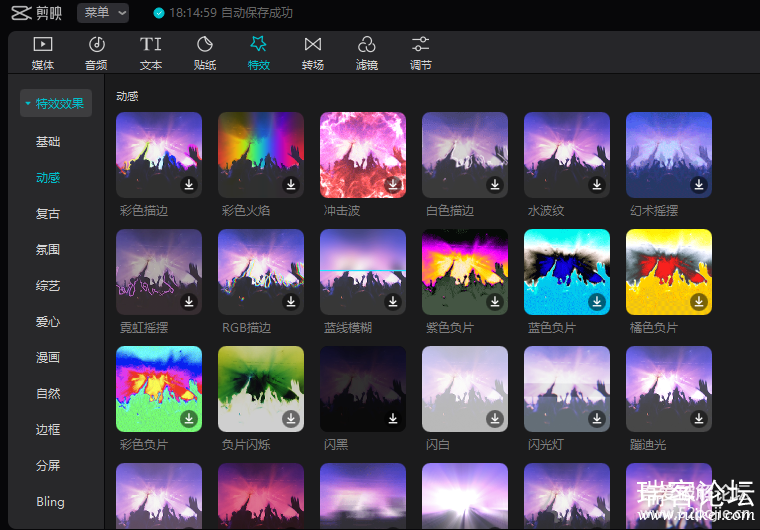
Task: Choose the 边框 effects category
Action: point(48,429)
